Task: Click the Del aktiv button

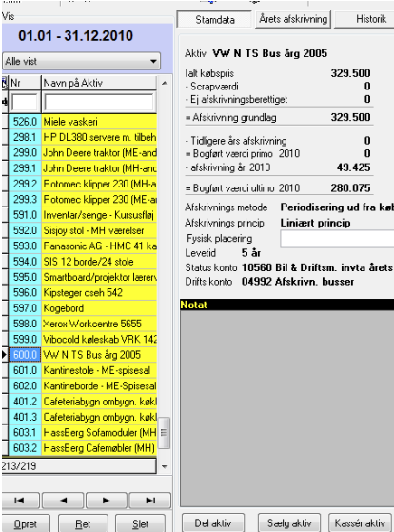Action: point(213,522)
